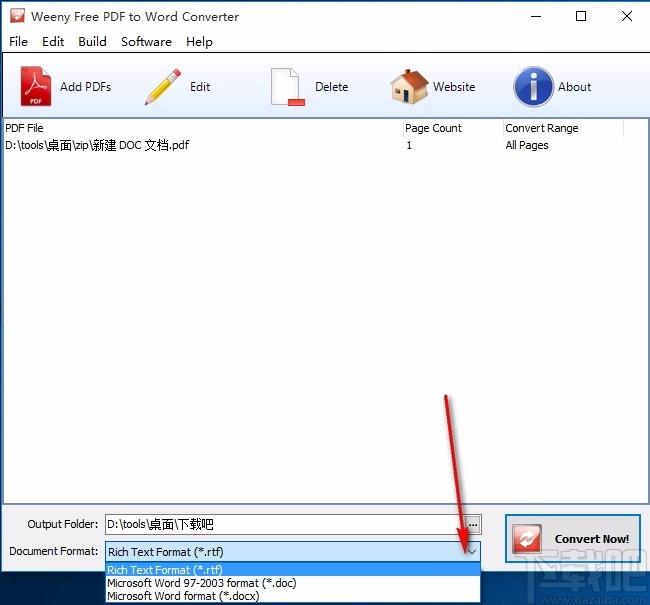The height and width of the screenshot is (605, 650).
Task: Click the Convert Range column header
Action: tap(563, 128)
